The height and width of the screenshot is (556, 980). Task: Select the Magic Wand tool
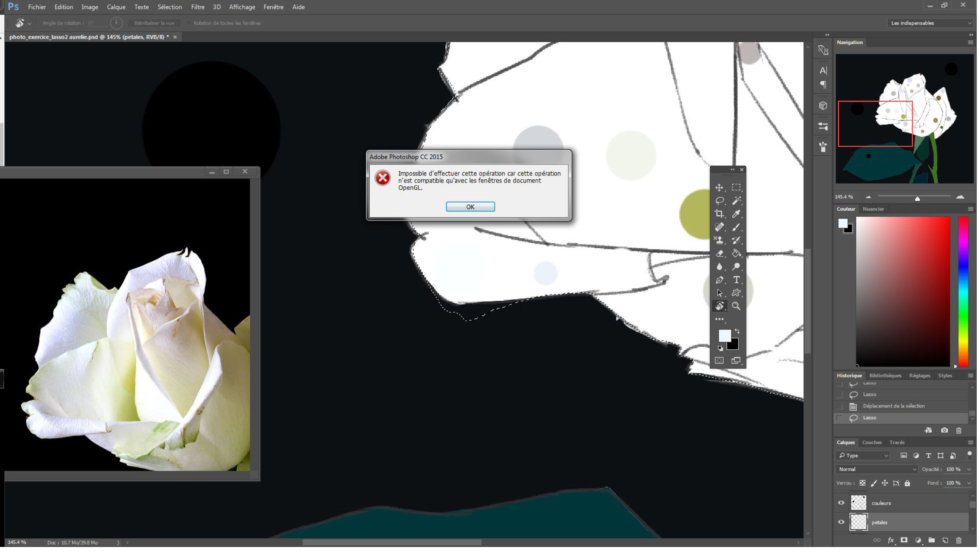(x=736, y=201)
